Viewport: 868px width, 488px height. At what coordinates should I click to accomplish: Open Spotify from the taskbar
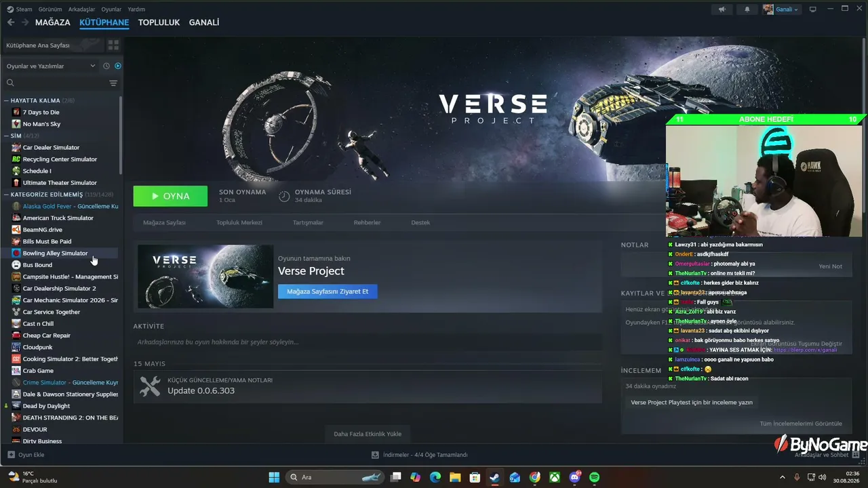[594, 477]
